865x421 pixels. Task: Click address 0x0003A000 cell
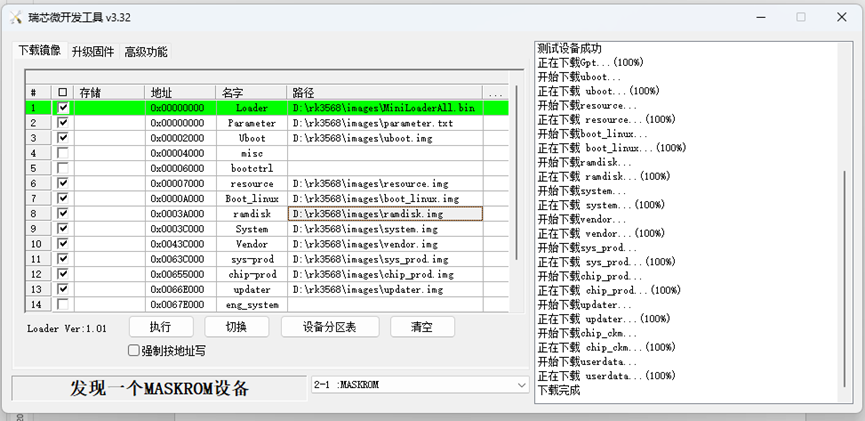point(180,214)
